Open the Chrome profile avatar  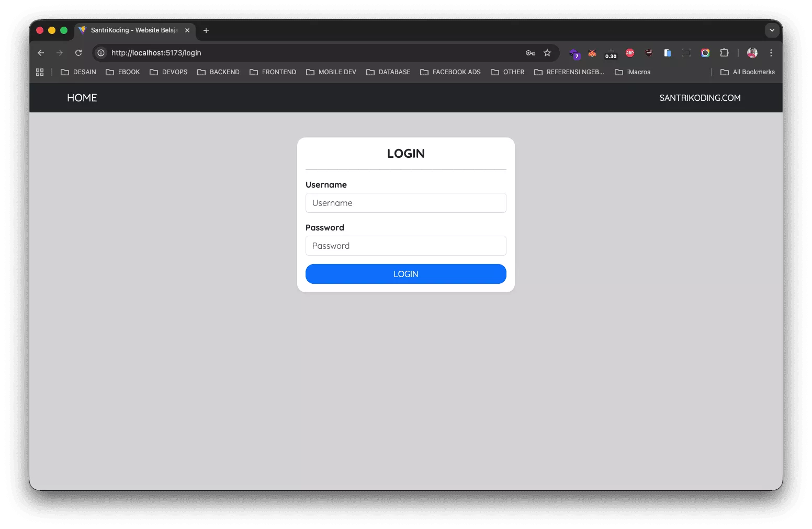click(752, 53)
